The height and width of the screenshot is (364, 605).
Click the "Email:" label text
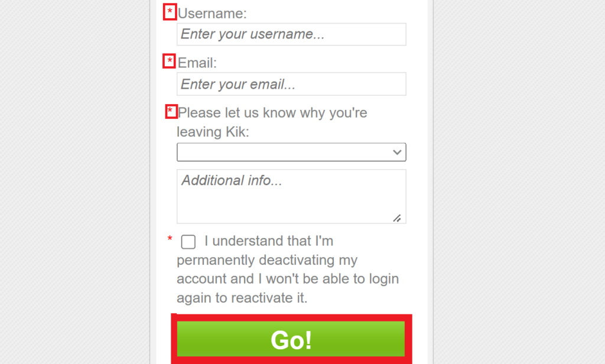[x=197, y=62]
